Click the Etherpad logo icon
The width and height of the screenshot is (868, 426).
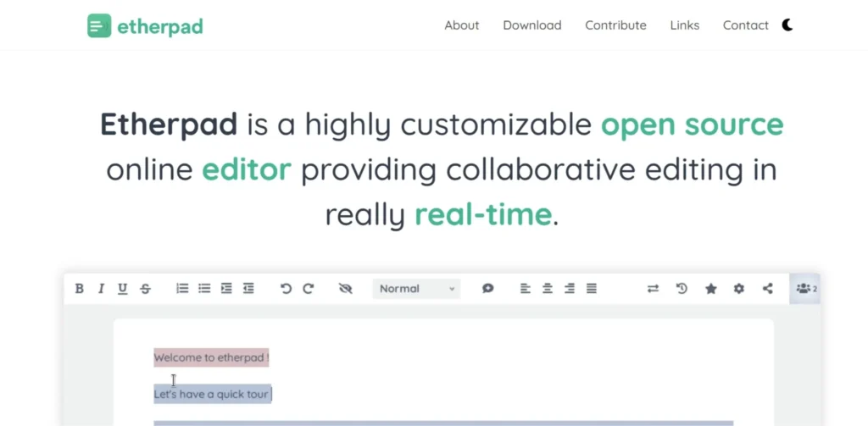[99, 25]
